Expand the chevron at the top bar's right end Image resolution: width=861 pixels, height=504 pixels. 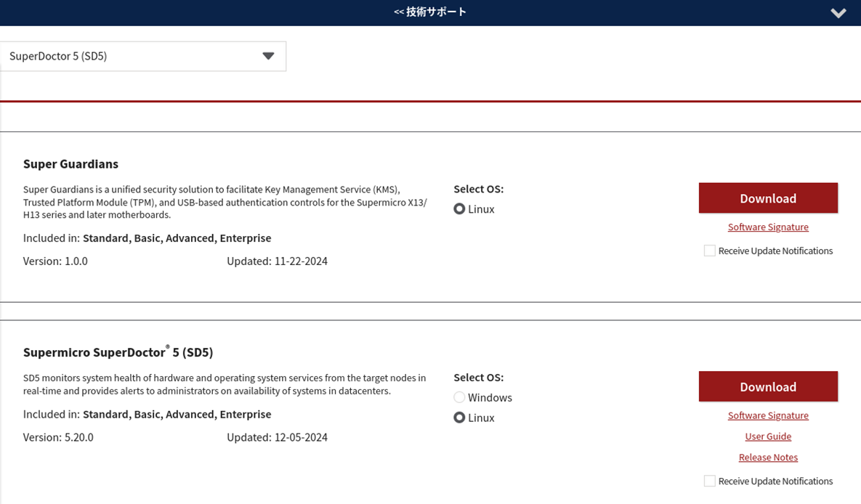pos(838,12)
